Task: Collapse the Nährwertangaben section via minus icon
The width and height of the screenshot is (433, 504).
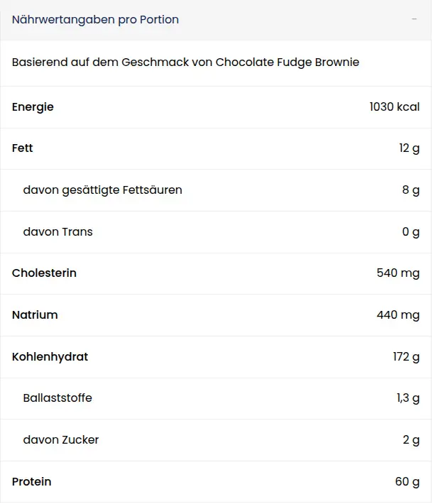Action: pyautogui.click(x=414, y=19)
